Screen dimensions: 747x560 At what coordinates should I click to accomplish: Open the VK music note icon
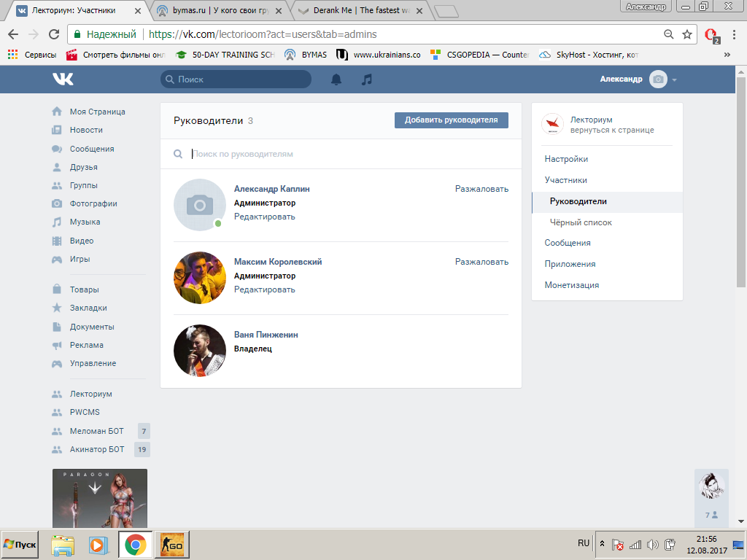coord(366,79)
